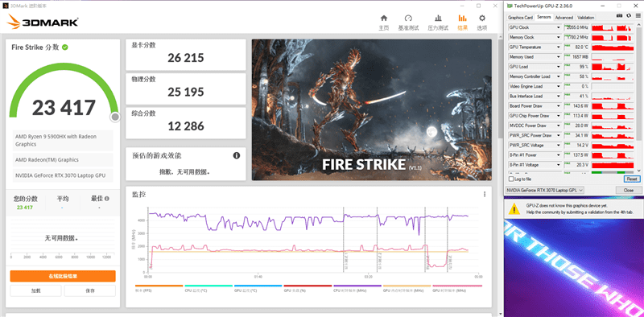Click the GPU-Z refresh icon
The image size is (644, 317).
click(x=629, y=15)
